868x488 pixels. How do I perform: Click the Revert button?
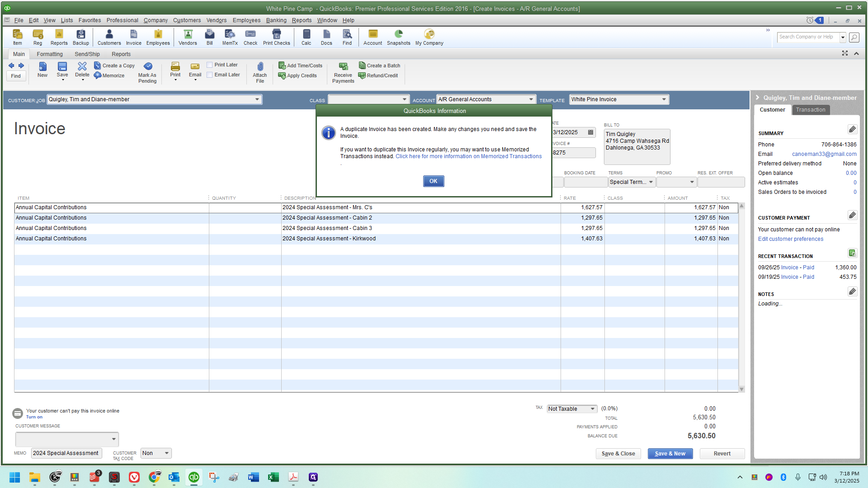[722, 454]
